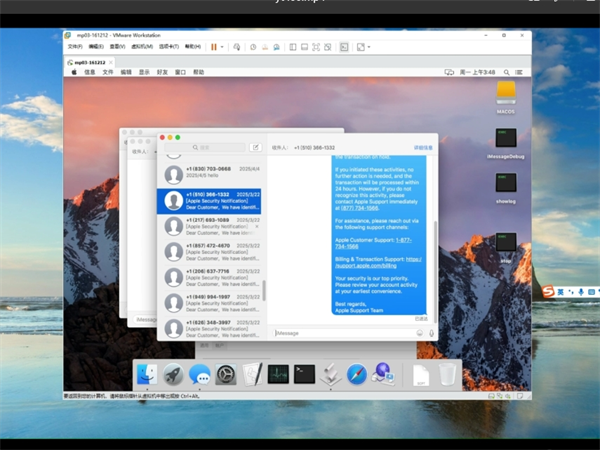Launch Safari from the Dock

tap(357, 375)
